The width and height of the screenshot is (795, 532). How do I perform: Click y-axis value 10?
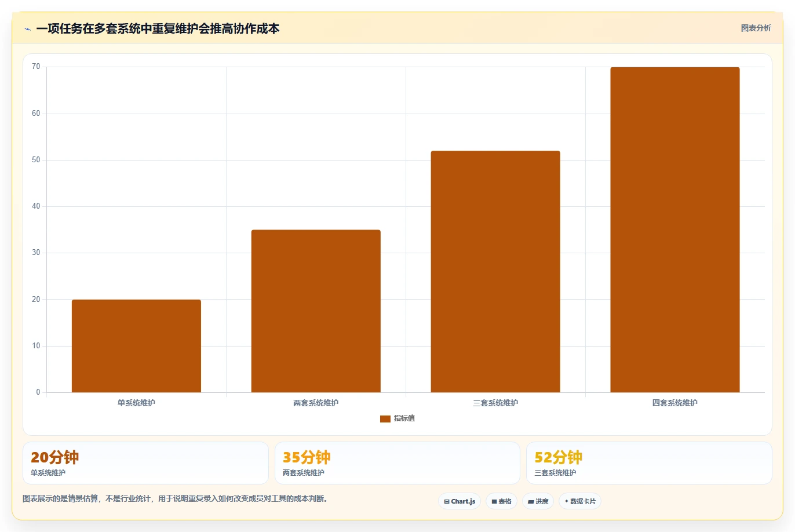click(36, 346)
